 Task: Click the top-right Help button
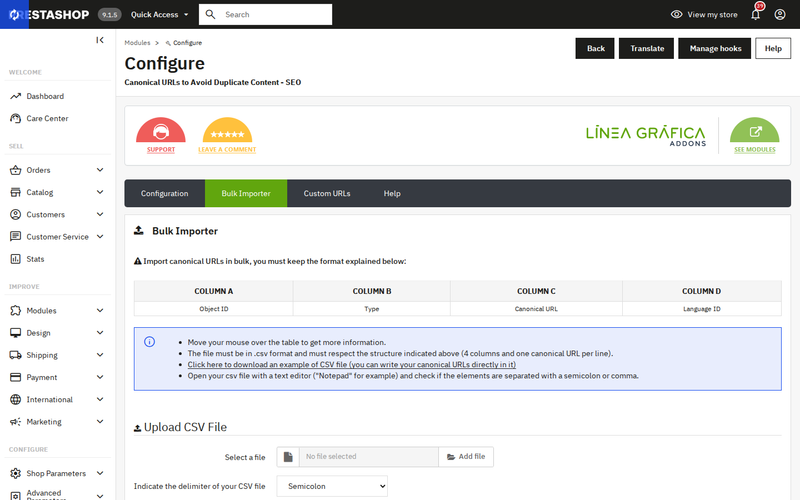pos(773,48)
